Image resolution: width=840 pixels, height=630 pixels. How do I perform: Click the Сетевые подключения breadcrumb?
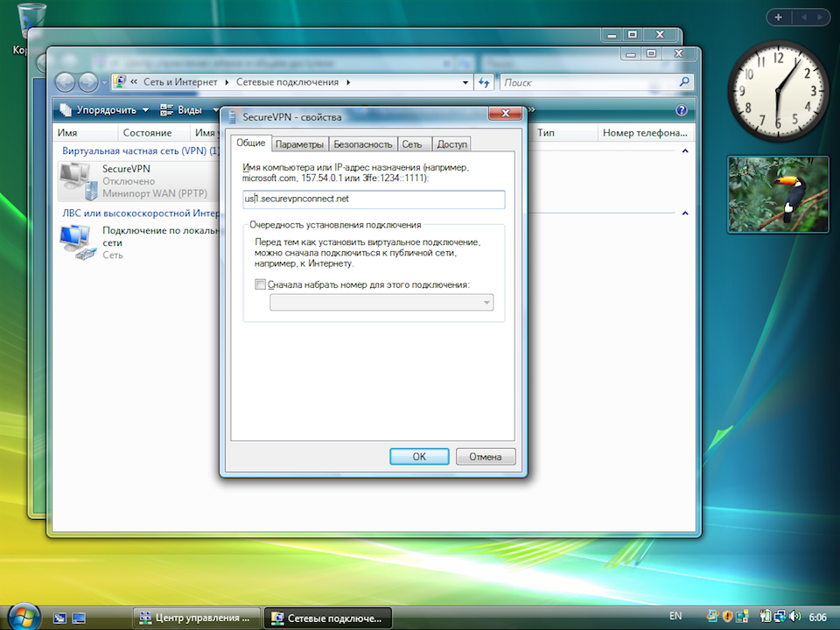(287, 82)
